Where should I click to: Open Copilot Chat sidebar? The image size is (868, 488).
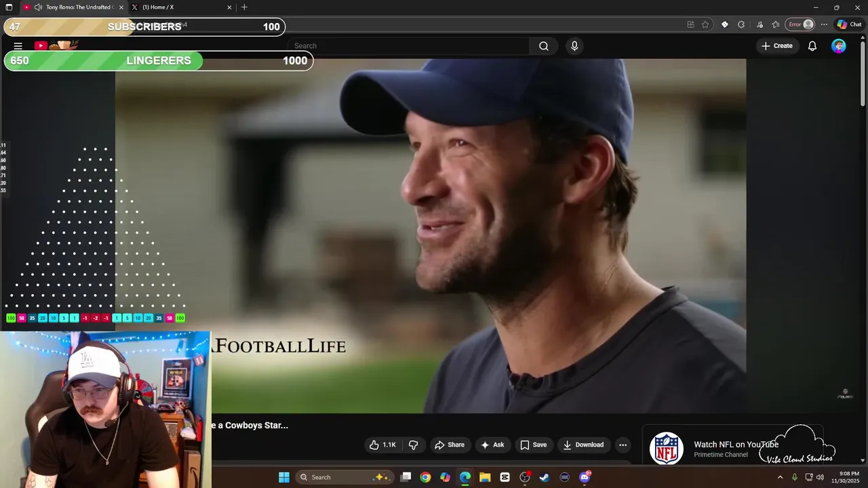[x=849, y=24]
